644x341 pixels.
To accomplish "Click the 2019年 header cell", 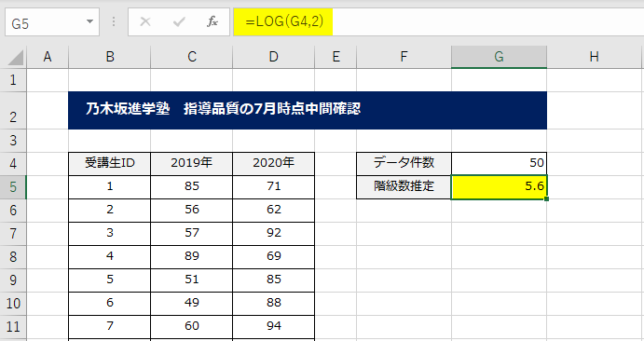I will 192,164.
